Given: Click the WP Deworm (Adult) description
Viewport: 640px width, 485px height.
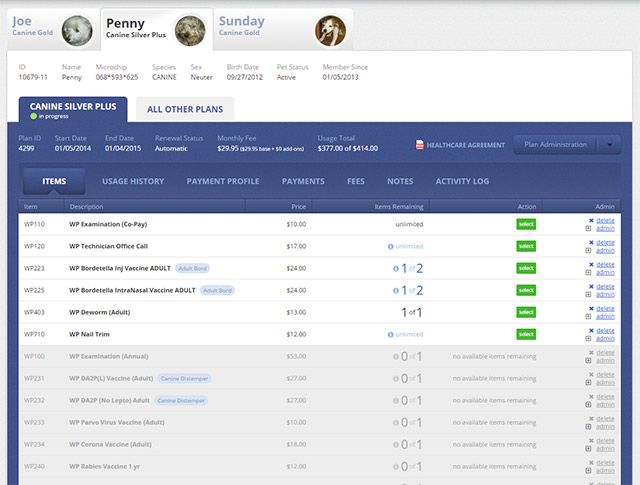Looking at the screenshot, I should coord(100,312).
